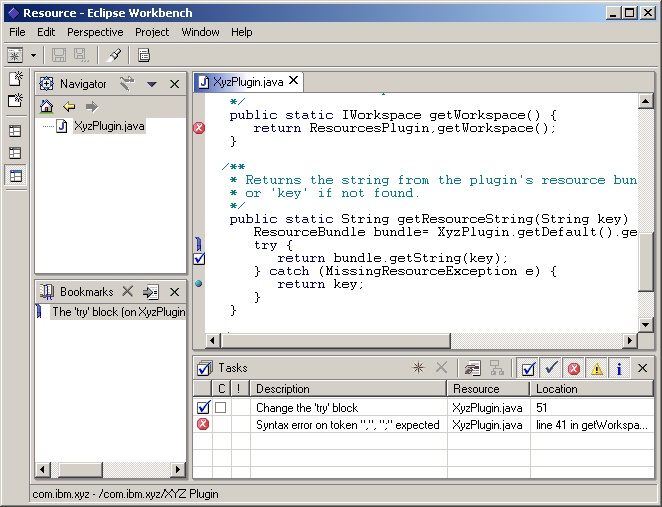Click the yellow Back arrow in Navigator
The image size is (662, 507).
coord(69,106)
